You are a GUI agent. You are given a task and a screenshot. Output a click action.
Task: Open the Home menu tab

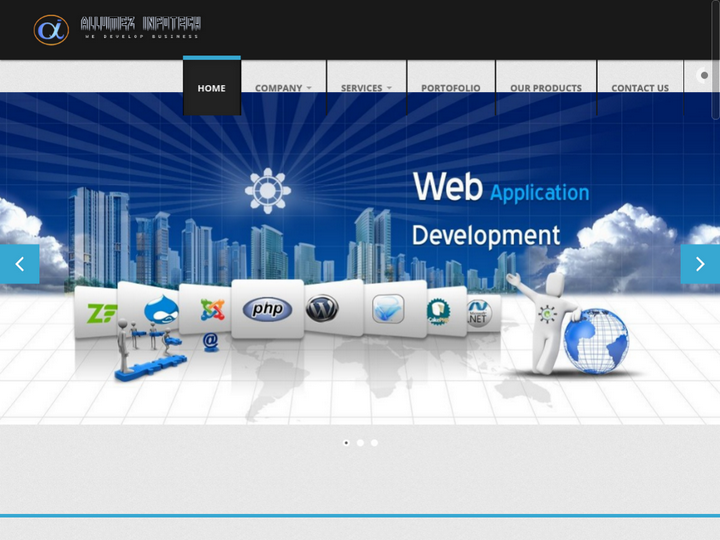click(211, 88)
